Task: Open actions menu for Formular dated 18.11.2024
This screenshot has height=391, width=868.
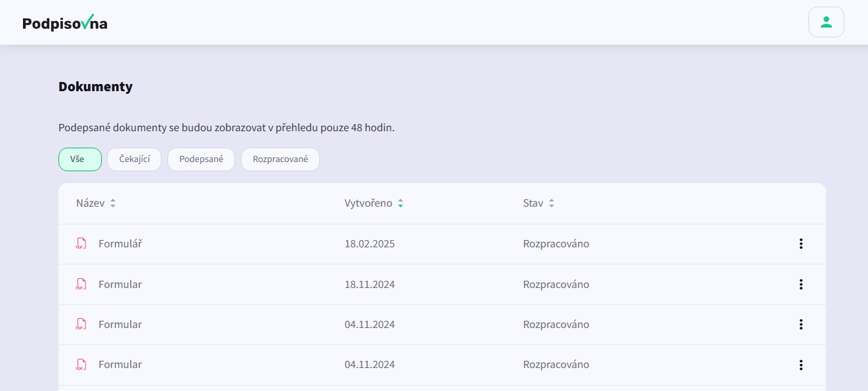Action: click(800, 285)
